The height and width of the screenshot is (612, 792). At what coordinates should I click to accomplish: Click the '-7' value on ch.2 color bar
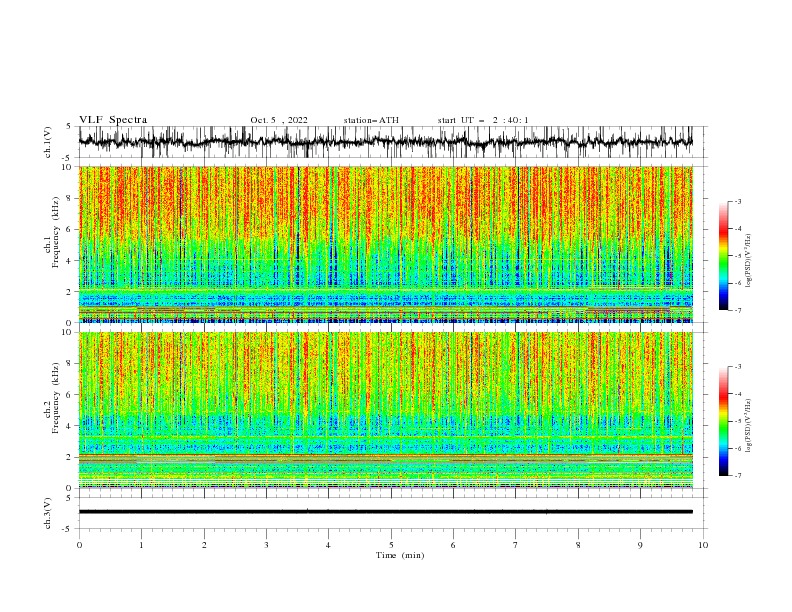tap(738, 476)
